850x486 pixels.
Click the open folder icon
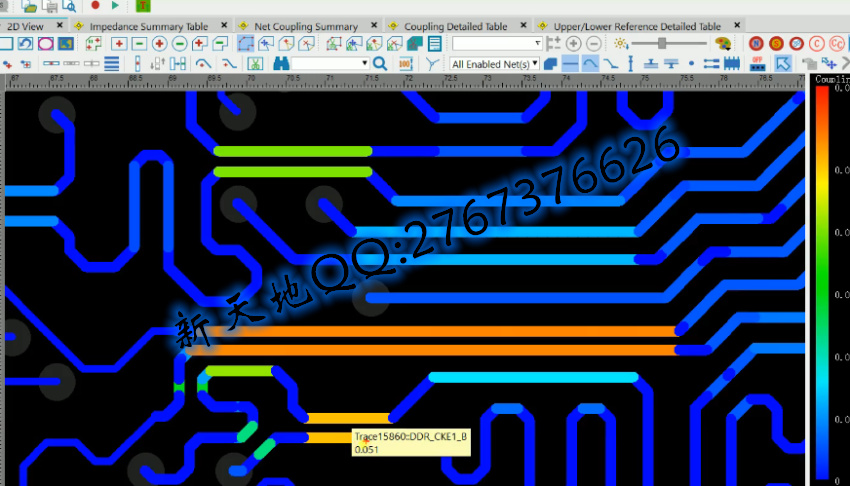tap(30, 6)
